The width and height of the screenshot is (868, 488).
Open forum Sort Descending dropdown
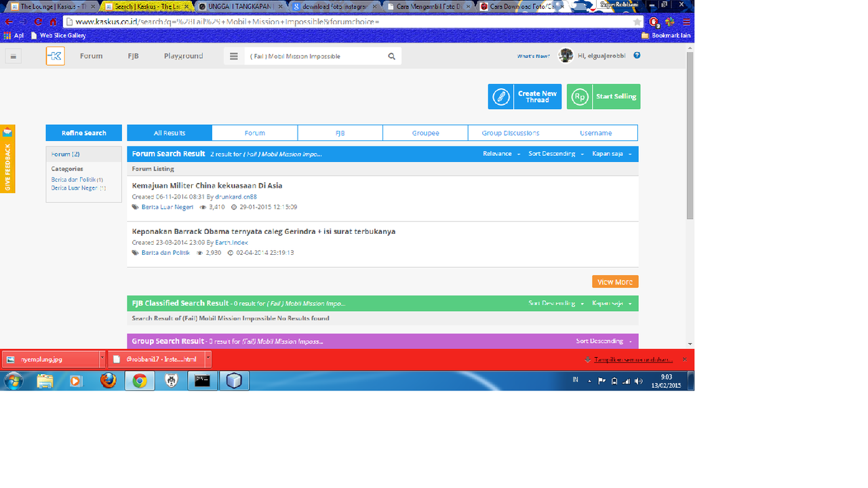pos(556,154)
